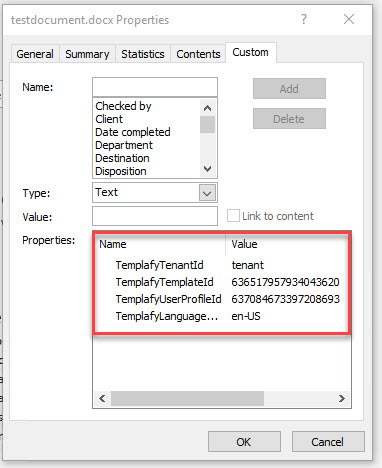382x468 pixels.
Task: Pick Date completed from name list
Action: tap(133, 132)
